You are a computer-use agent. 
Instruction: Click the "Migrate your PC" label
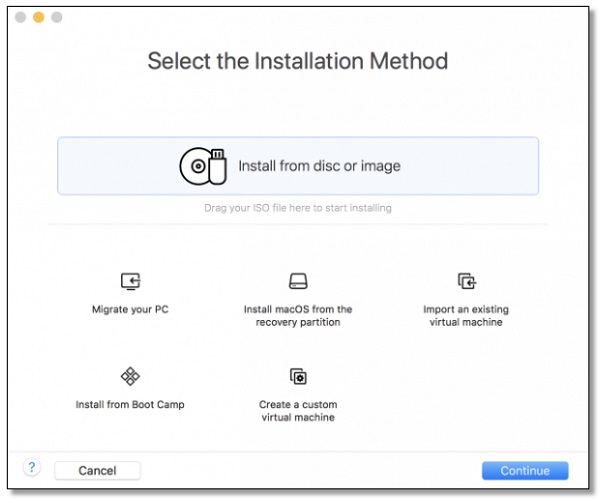[130, 309]
